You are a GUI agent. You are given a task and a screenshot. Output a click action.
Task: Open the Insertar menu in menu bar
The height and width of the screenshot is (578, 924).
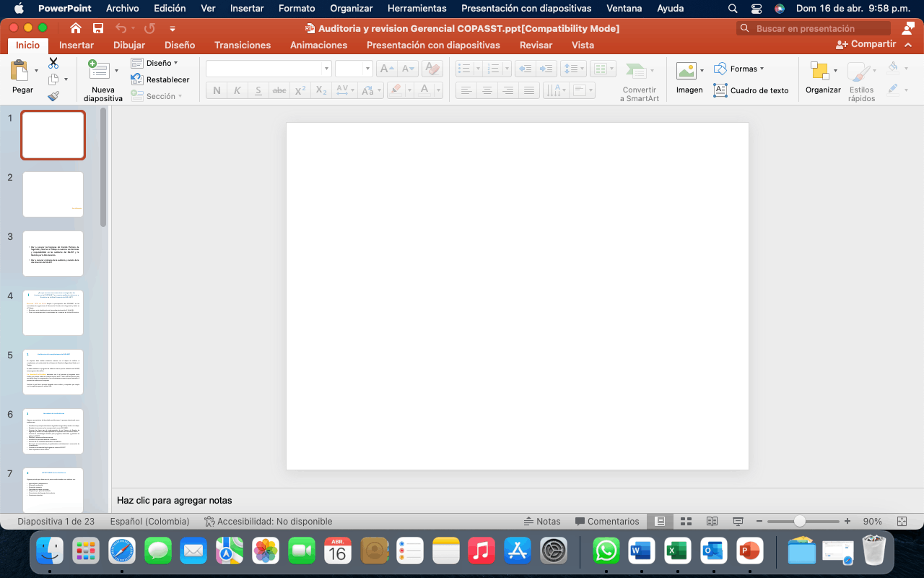click(247, 9)
